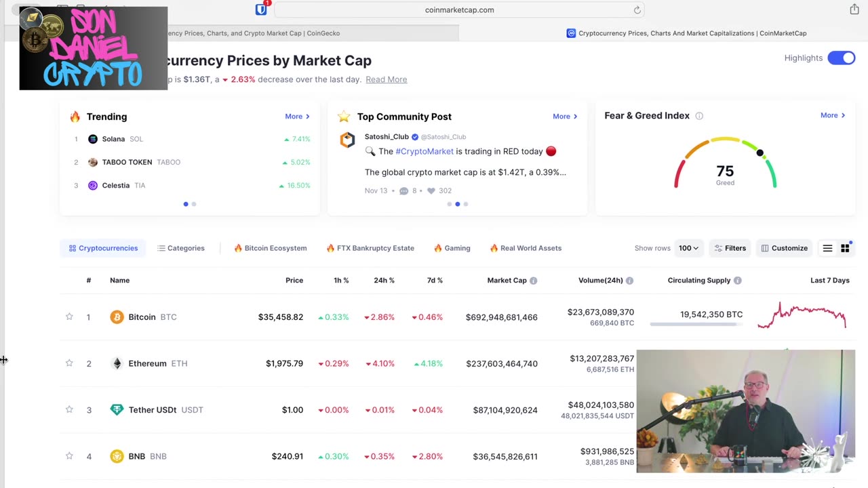The width and height of the screenshot is (868, 488).
Task: Open Circulating Supply info icon
Action: tap(738, 281)
